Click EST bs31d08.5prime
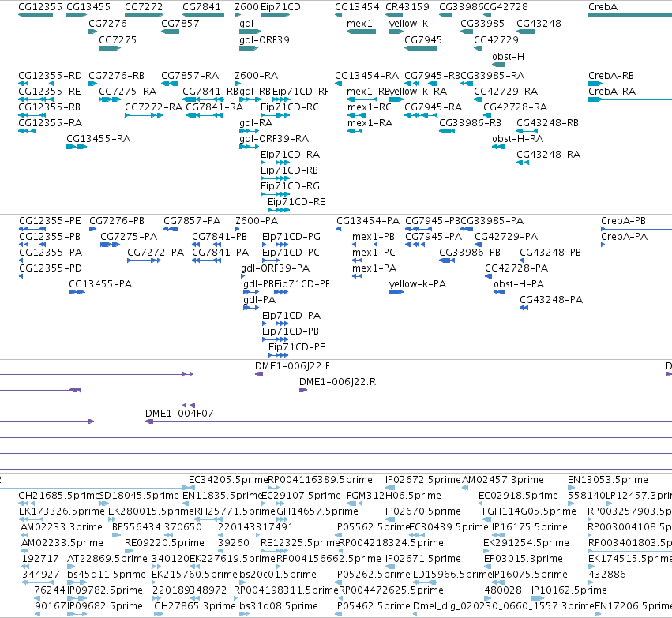672x618 pixels. click(x=279, y=606)
